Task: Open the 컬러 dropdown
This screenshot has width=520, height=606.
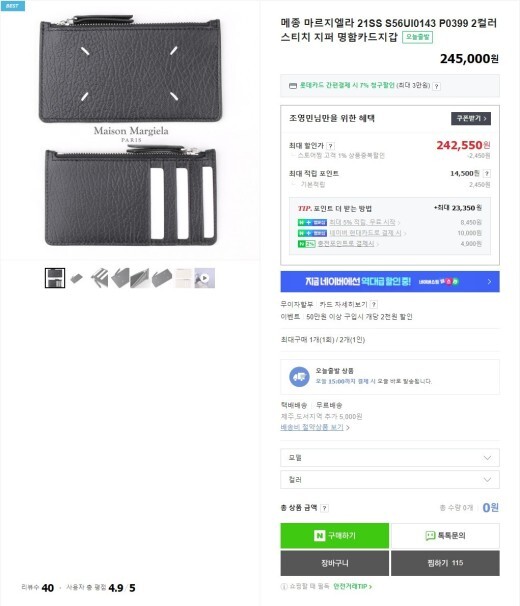Action: (390, 480)
